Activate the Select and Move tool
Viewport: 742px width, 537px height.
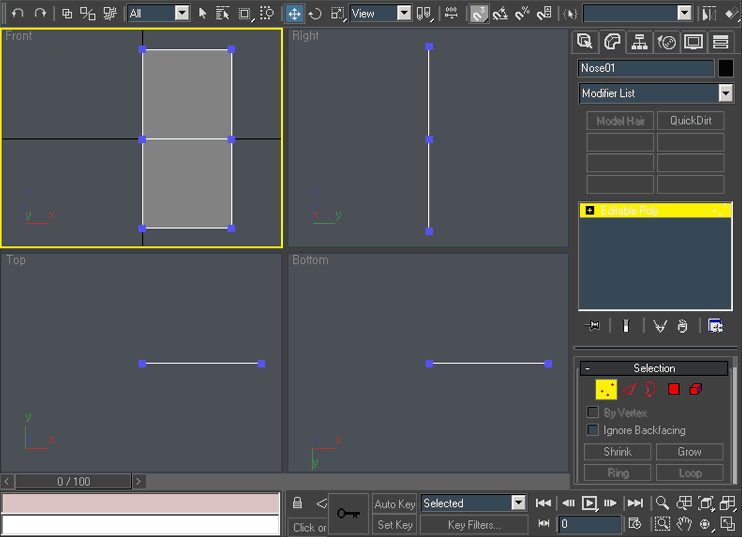coord(294,13)
